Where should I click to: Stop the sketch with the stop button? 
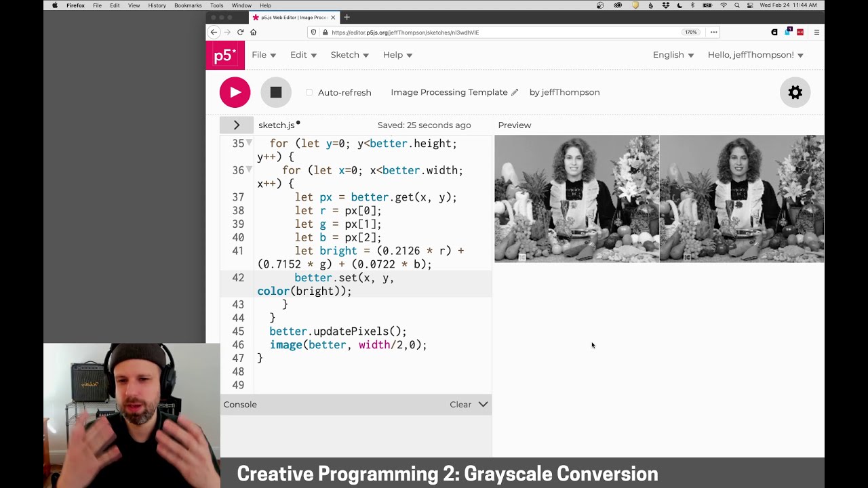point(275,92)
